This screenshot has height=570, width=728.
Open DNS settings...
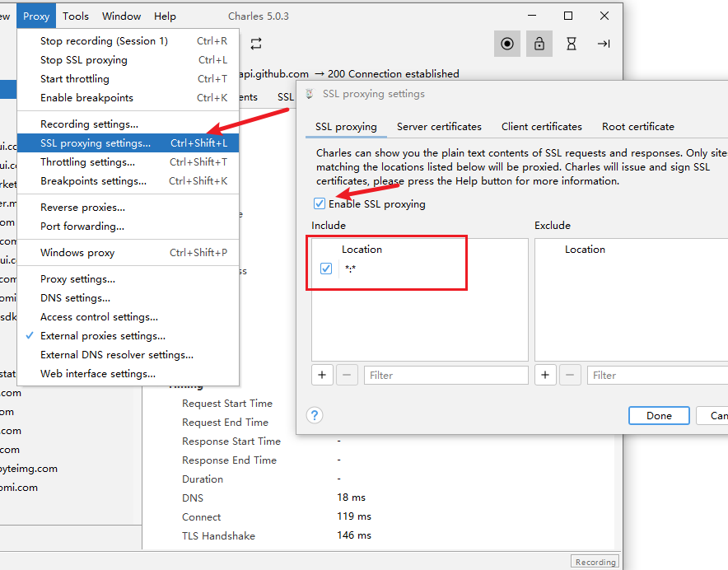pos(128,298)
